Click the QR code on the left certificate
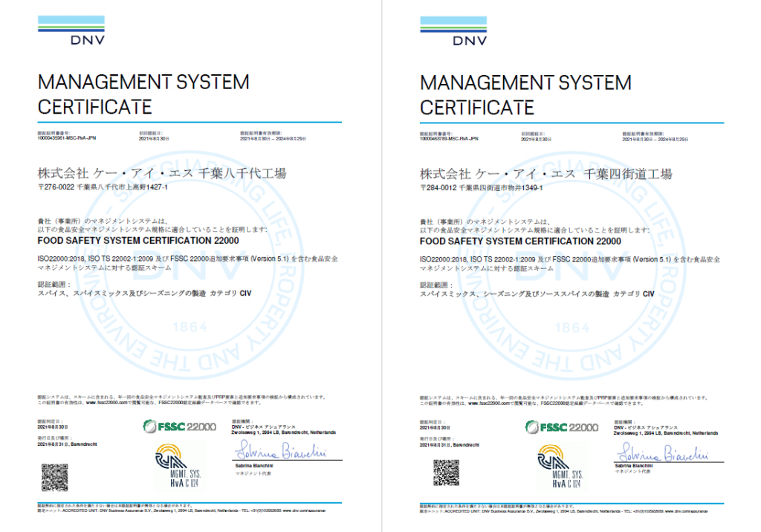This screenshot has height=532, width=761. (x=54, y=477)
